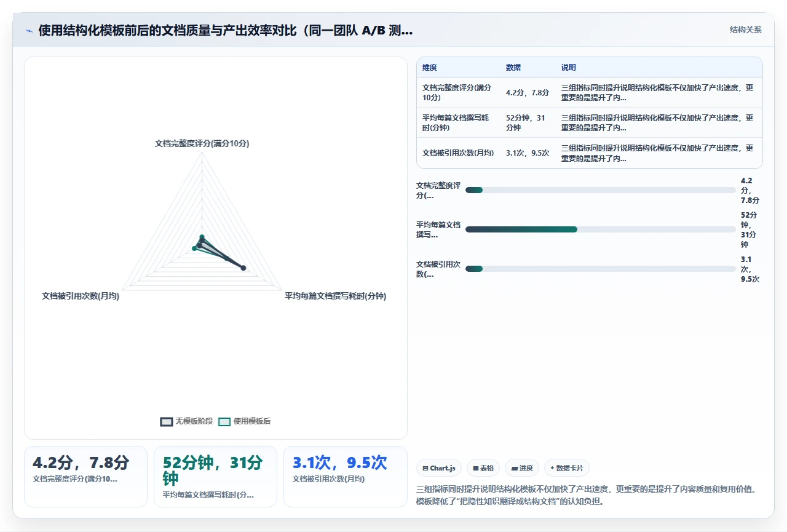Screen dimensions: 787x532
Task: Click table cell 3.1次，9.5次
Action: coord(528,153)
